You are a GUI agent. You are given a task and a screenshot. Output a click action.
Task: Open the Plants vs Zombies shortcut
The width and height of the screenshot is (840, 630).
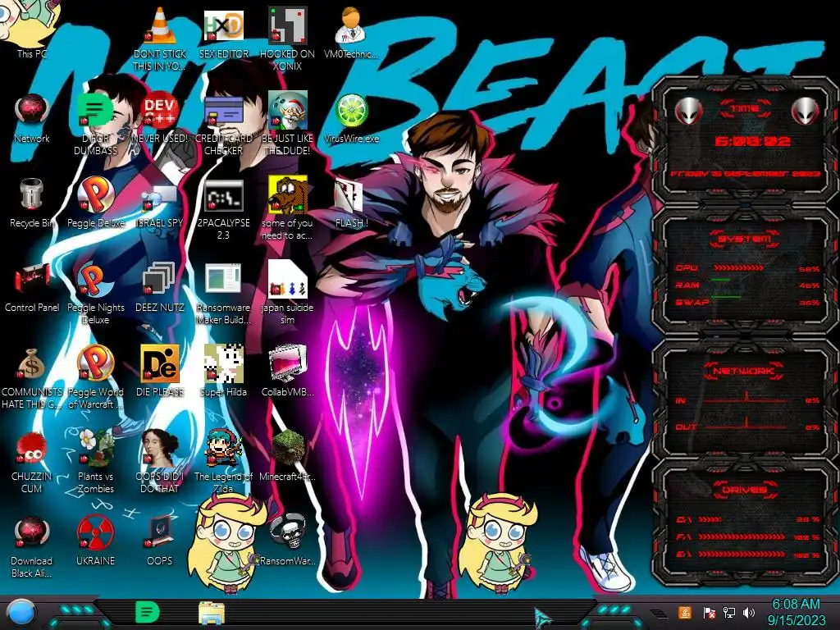(x=95, y=448)
